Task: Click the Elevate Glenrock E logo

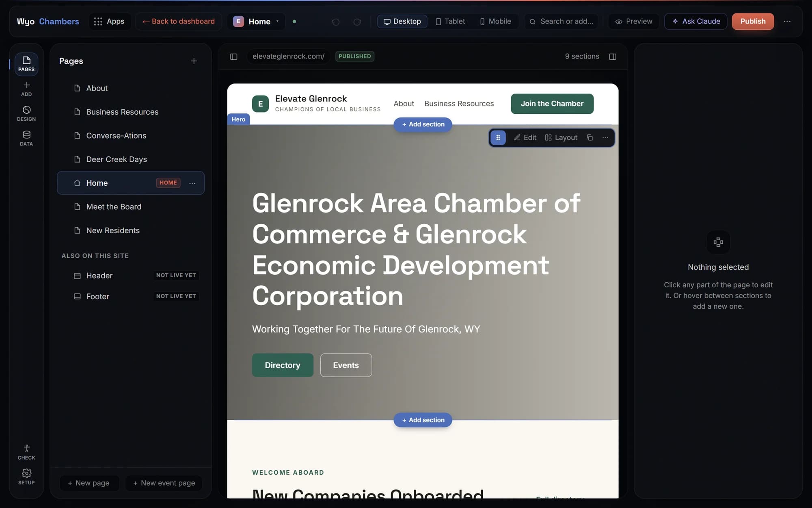Action: [x=260, y=104]
